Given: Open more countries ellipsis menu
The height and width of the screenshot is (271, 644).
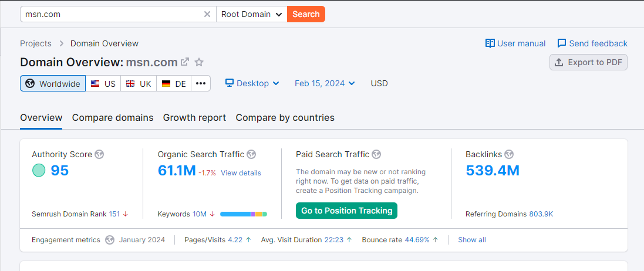Looking at the screenshot, I should [x=201, y=83].
